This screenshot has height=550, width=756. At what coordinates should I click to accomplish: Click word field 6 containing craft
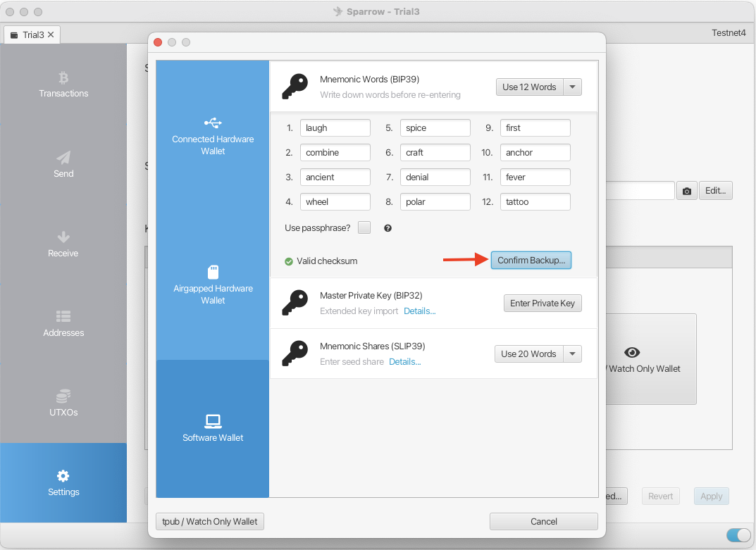[x=435, y=152]
